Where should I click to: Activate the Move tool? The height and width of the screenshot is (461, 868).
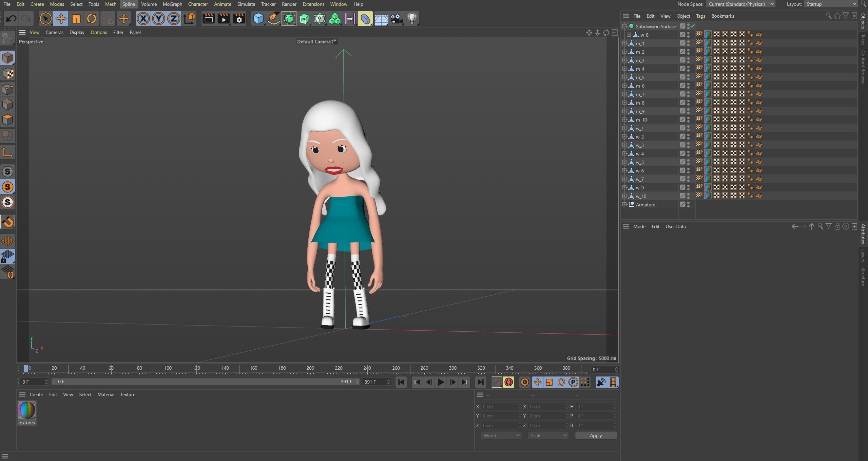click(x=61, y=19)
